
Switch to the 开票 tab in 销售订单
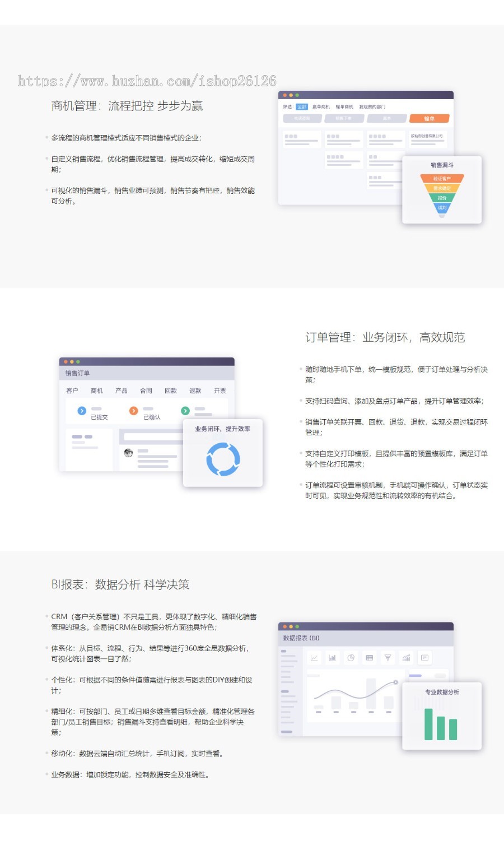point(220,391)
